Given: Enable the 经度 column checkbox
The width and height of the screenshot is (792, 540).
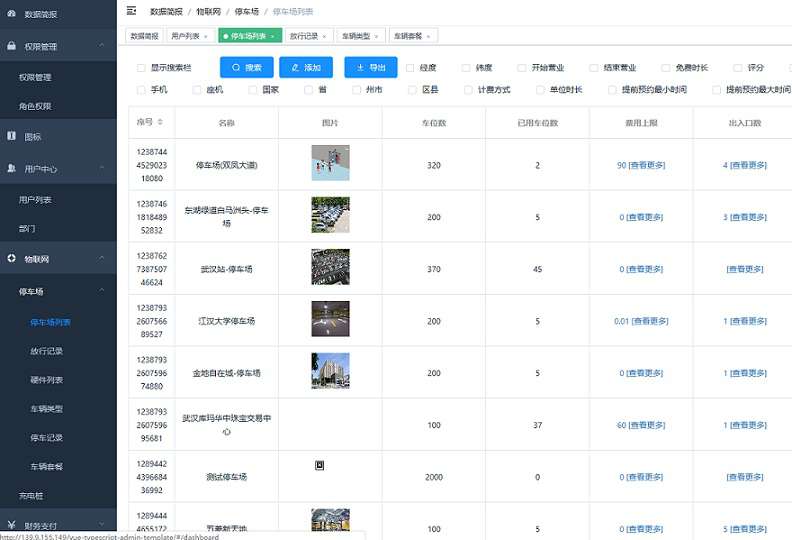Looking at the screenshot, I should click(x=410, y=68).
